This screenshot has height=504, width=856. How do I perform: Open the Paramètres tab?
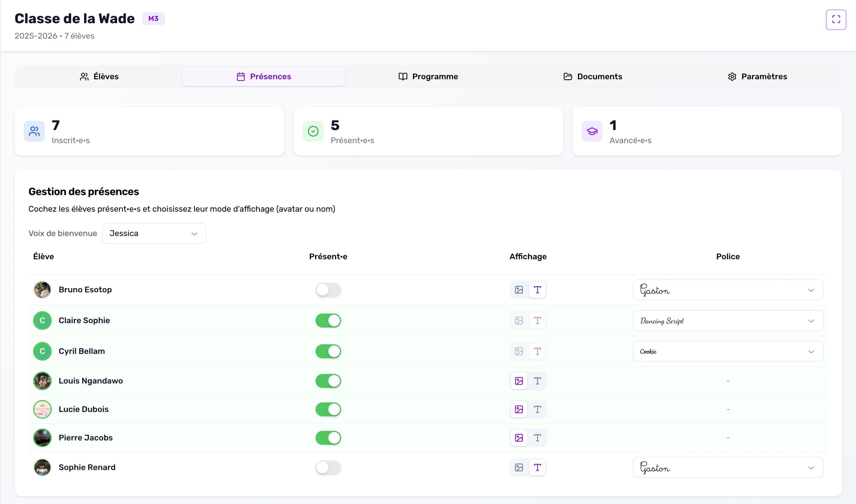click(x=757, y=76)
